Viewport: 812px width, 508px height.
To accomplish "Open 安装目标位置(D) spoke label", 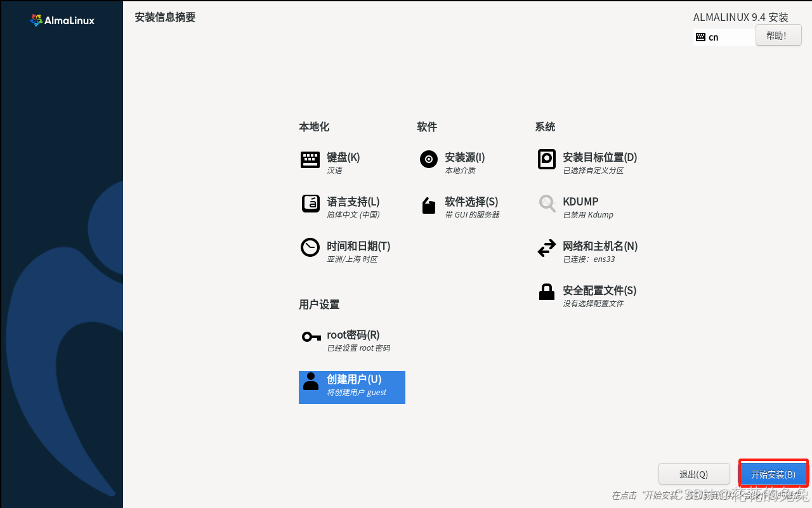I will coord(600,157).
